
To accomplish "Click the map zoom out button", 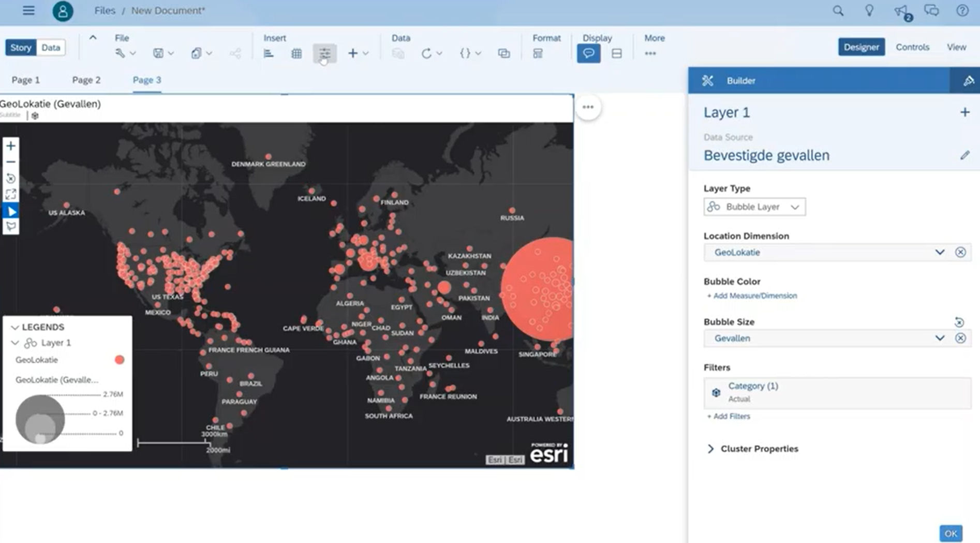I will tap(10, 162).
